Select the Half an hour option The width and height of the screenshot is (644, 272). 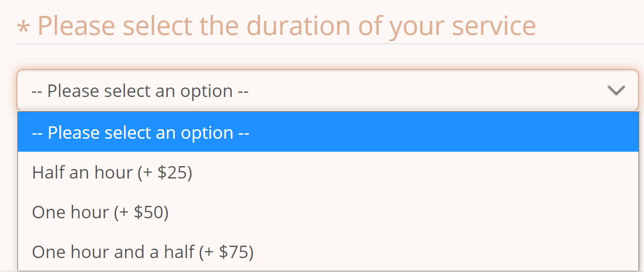pos(328,173)
